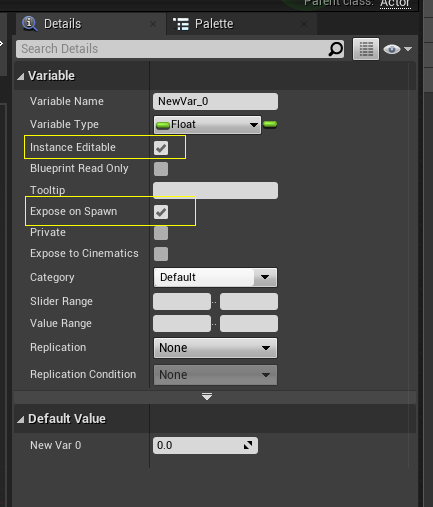Uncheck Expose on Spawn checkbox
This screenshot has width=433, height=507.
(161, 212)
